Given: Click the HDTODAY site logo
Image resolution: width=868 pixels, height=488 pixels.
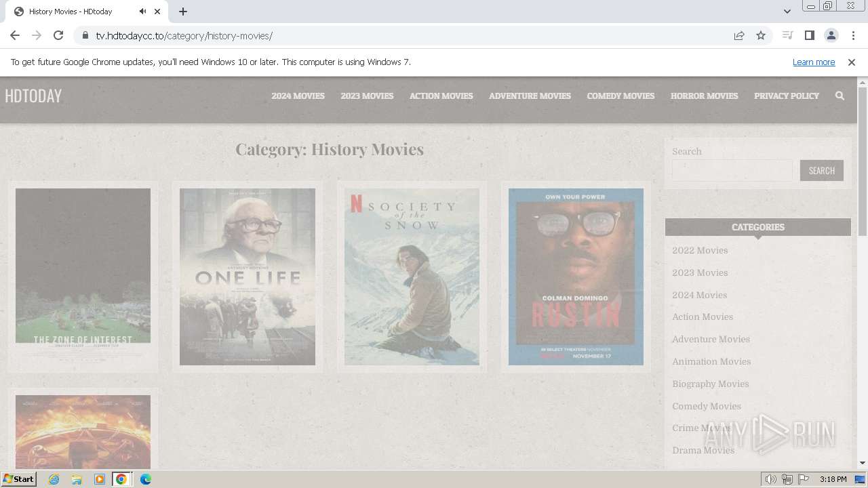Looking at the screenshot, I should [33, 96].
